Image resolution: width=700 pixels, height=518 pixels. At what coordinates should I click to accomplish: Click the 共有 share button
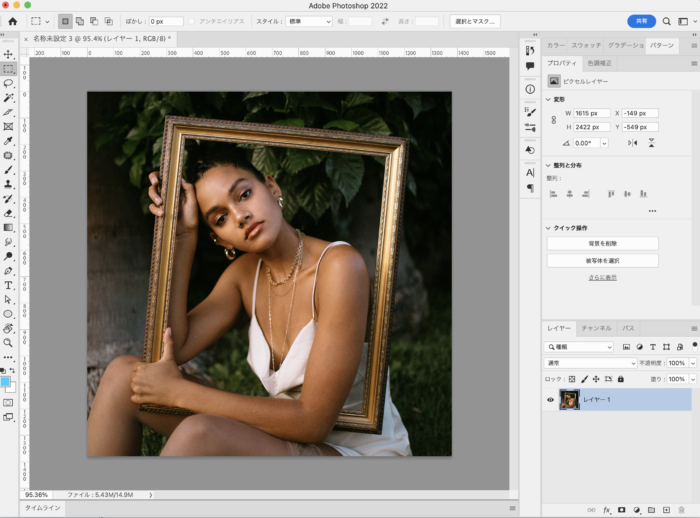[x=642, y=21]
